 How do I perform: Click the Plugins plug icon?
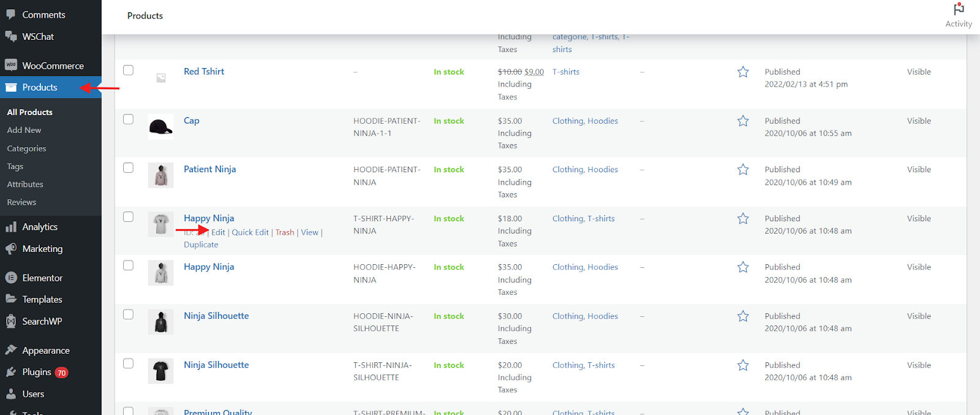click(x=11, y=372)
